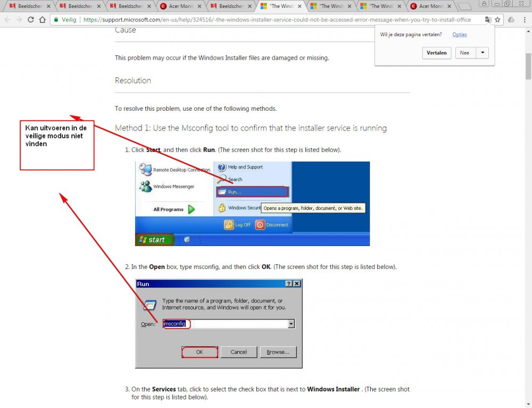Click the Vertalen button in translate popup
This screenshot has height=408, width=532.
pos(437,53)
